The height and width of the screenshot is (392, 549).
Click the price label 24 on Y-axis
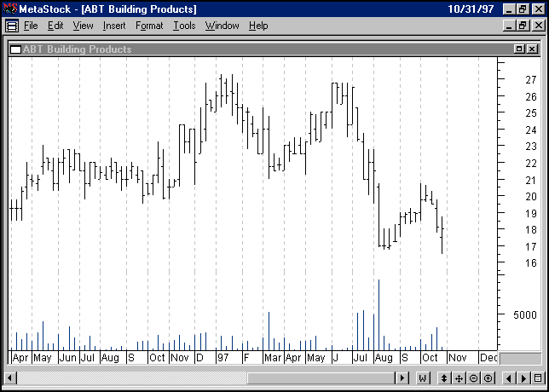pos(531,130)
